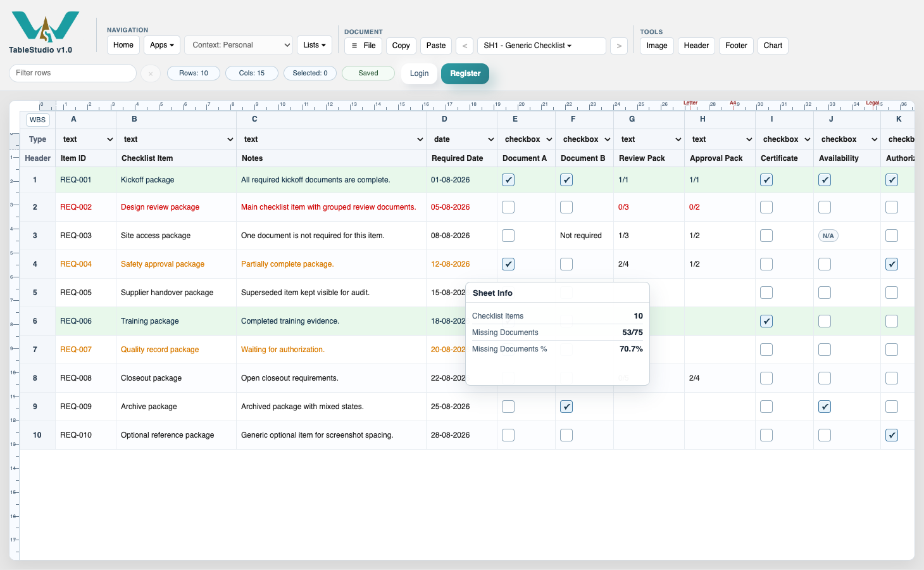Open the Context: Personal selector
The image size is (924, 570).
239,45
